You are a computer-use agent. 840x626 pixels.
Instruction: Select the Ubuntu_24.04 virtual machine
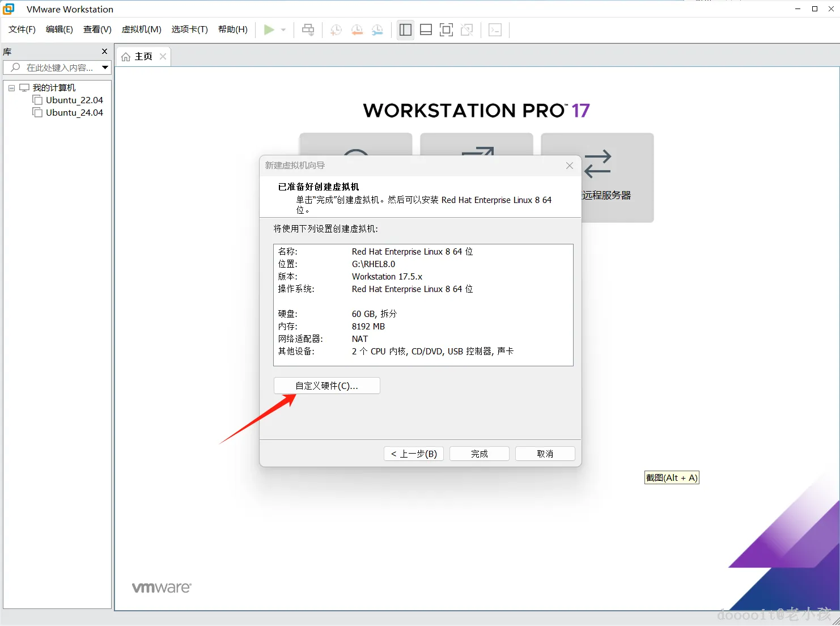pyautogui.click(x=74, y=113)
